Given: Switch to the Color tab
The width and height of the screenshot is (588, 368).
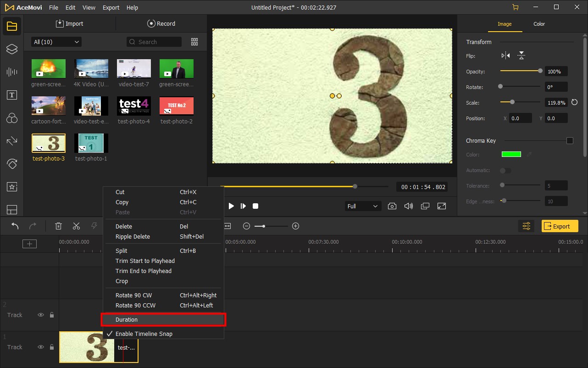Looking at the screenshot, I should pos(539,24).
